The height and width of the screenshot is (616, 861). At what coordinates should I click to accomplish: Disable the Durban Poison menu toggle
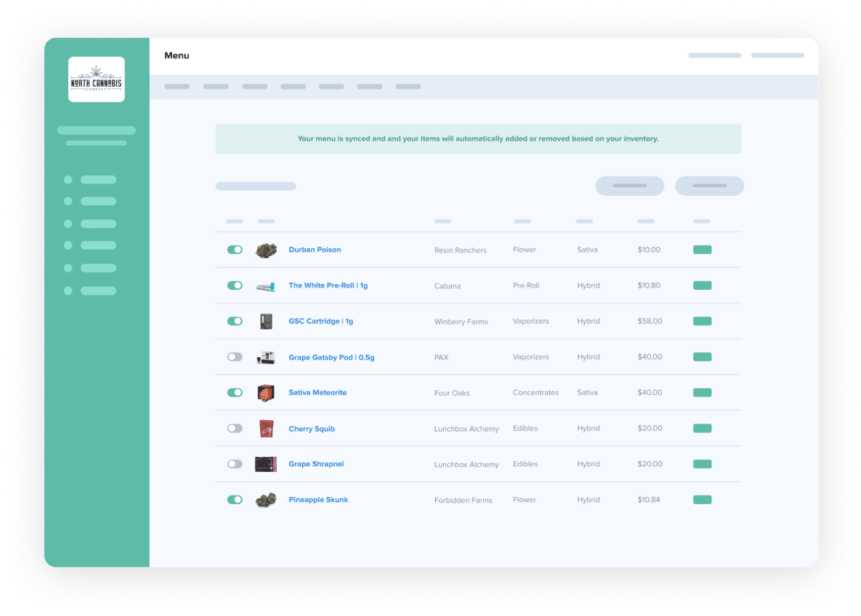pos(234,250)
